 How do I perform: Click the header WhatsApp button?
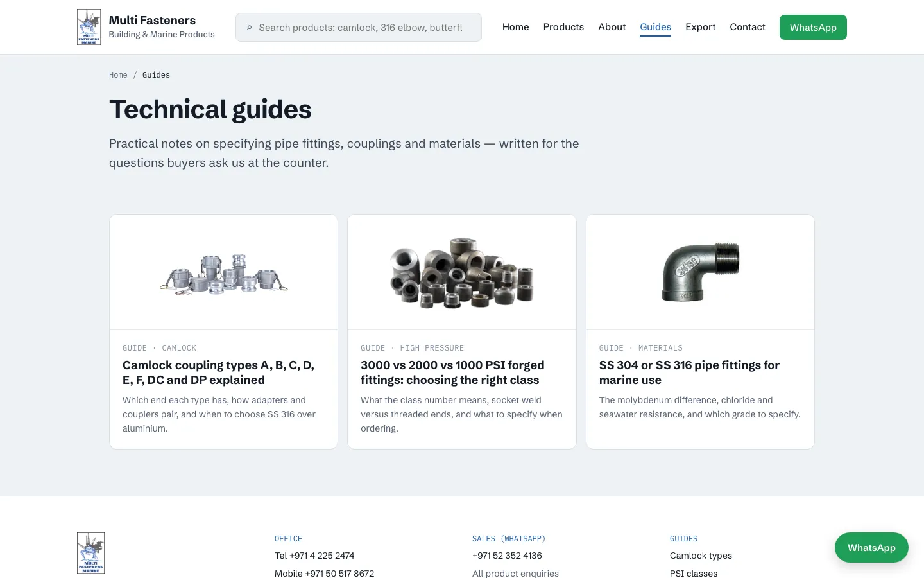click(813, 28)
